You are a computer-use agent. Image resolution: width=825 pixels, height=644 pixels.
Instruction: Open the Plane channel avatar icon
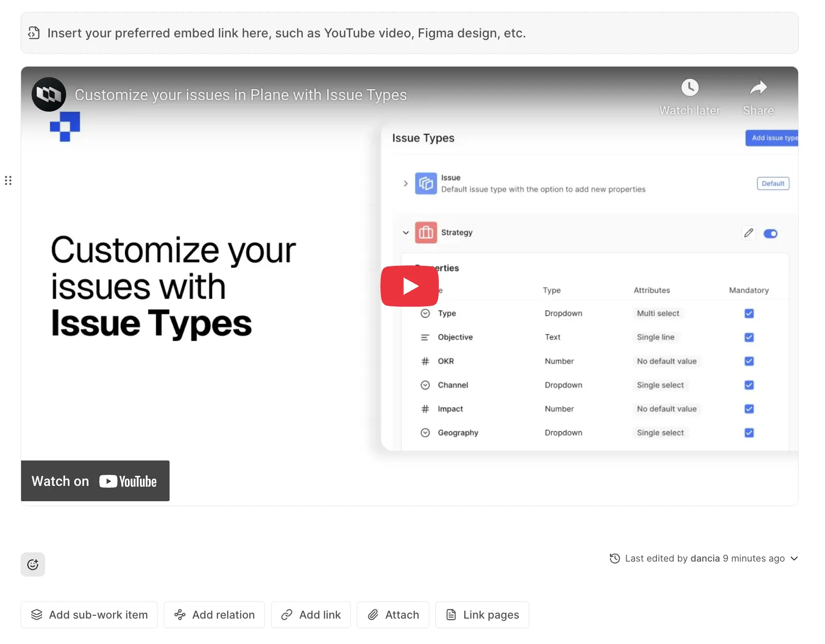click(x=49, y=94)
